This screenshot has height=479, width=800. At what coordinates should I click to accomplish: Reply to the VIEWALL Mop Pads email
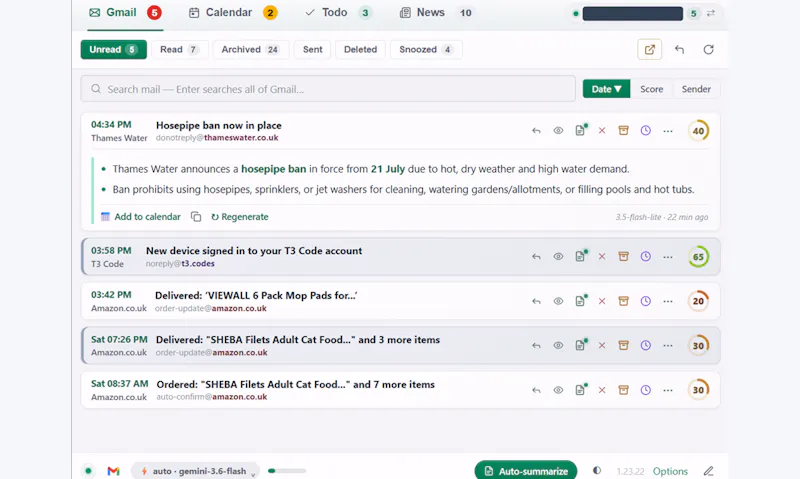tap(536, 301)
